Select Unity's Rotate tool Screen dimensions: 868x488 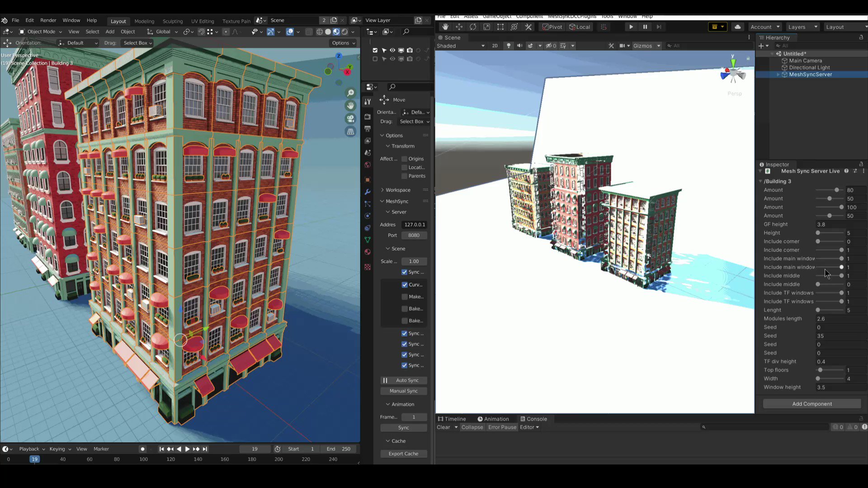tap(473, 27)
